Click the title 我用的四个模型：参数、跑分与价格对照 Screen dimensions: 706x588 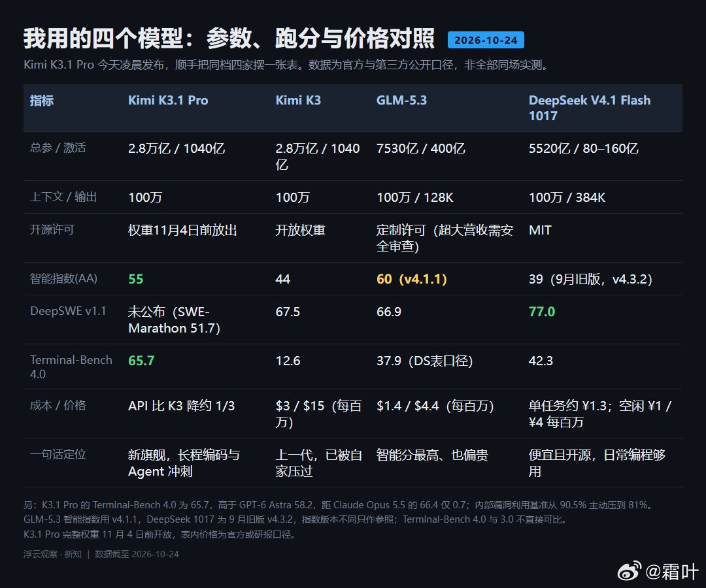click(229, 39)
